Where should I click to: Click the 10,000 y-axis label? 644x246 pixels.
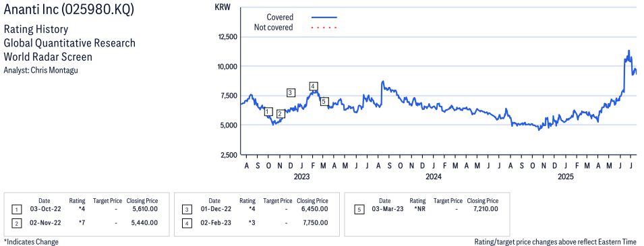(227, 67)
